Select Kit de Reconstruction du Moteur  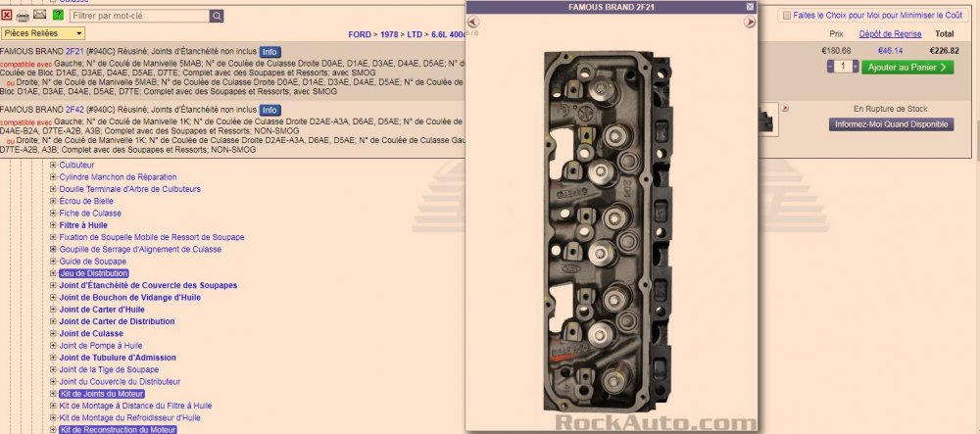(119, 430)
